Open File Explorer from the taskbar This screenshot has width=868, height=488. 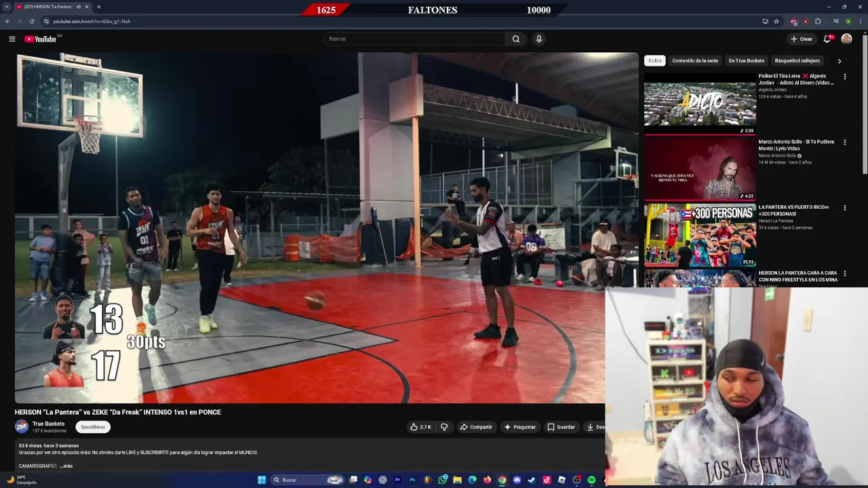point(457,480)
